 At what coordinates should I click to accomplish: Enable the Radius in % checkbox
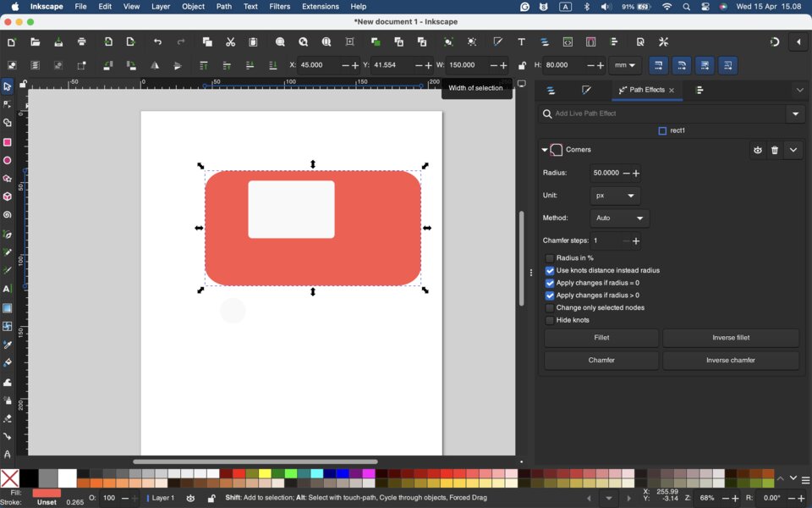click(550, 258)
